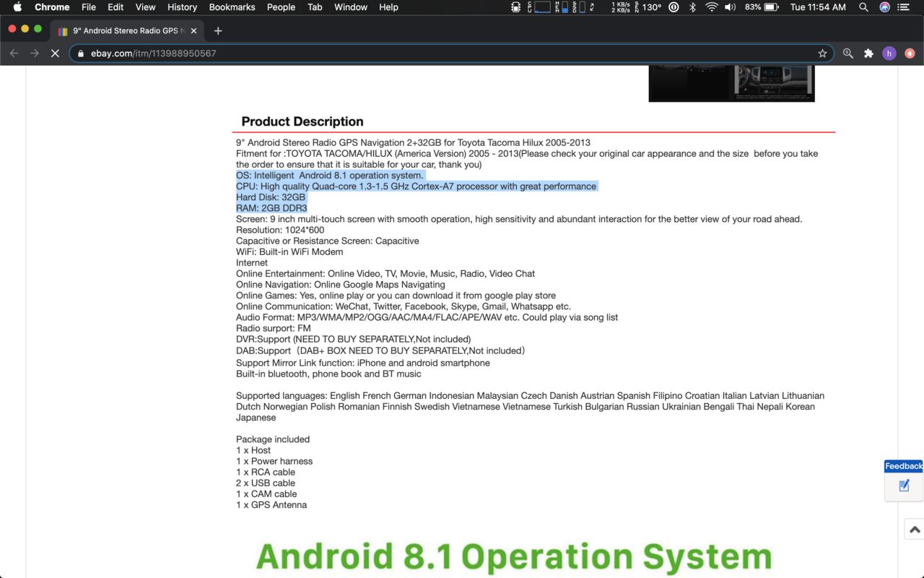Open the 1Password menu bar icon
924x578 pixels.
(x=674, y=7)
